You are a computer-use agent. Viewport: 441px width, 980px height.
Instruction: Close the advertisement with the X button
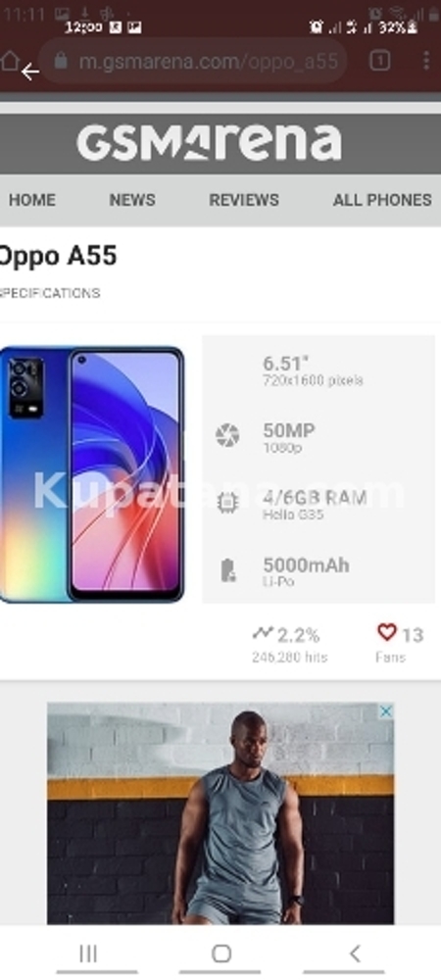[x=387, y=711]
